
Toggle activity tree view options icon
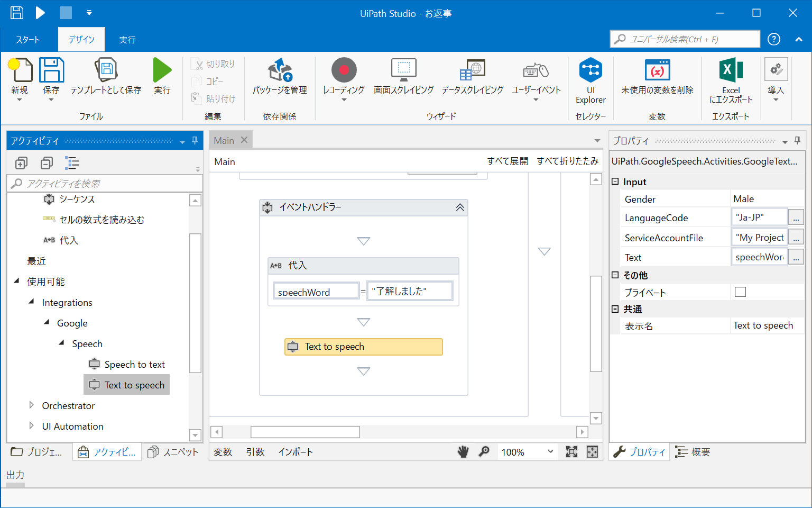[72, 163]
